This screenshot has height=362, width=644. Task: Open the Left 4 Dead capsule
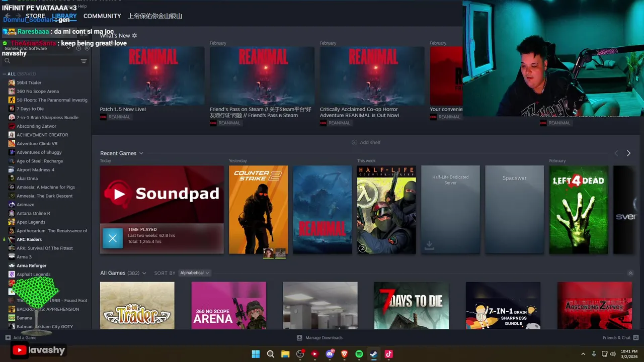[x=579, y=210]
